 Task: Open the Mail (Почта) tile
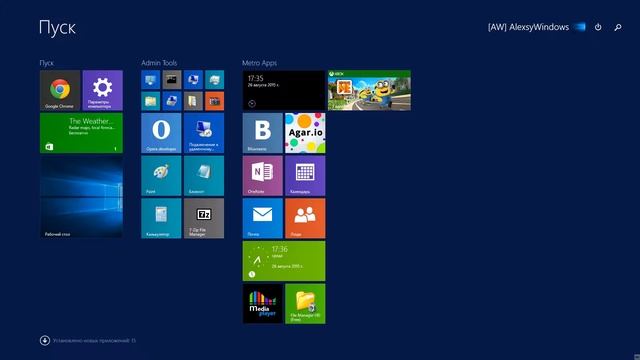click(x=262, y=218)
